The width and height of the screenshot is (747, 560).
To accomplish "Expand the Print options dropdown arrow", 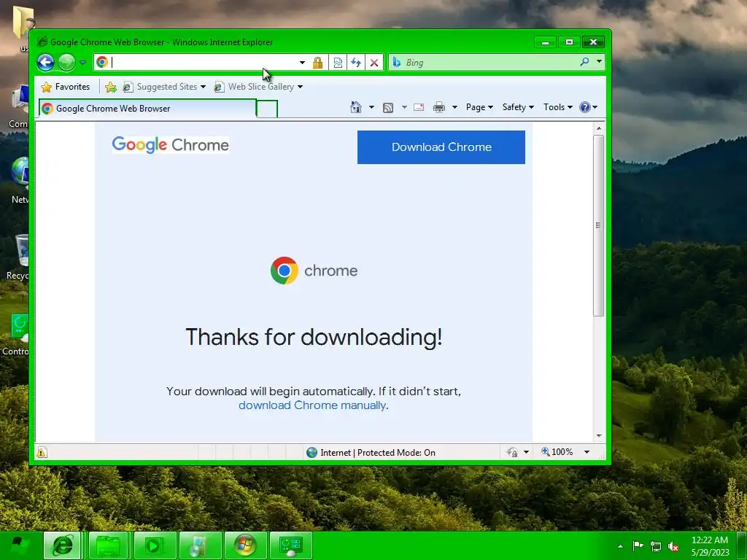I will (454, 107).
